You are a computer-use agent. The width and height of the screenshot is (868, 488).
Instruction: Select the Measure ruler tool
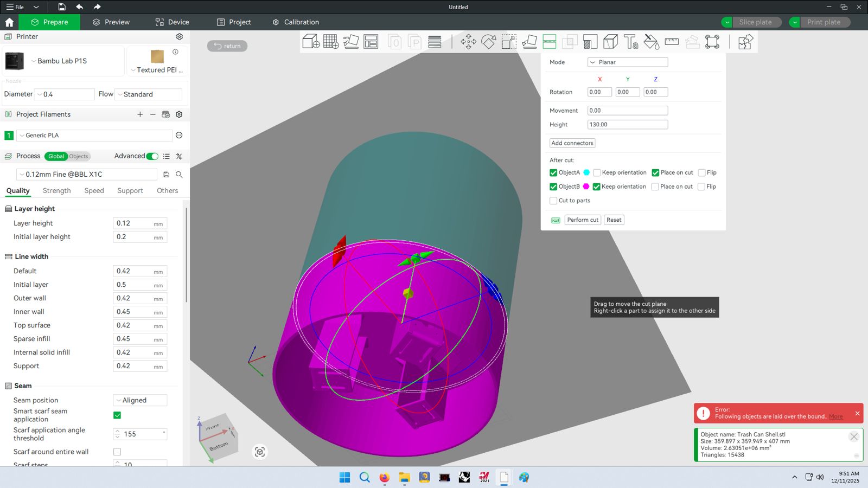click(x=672, y=42)
